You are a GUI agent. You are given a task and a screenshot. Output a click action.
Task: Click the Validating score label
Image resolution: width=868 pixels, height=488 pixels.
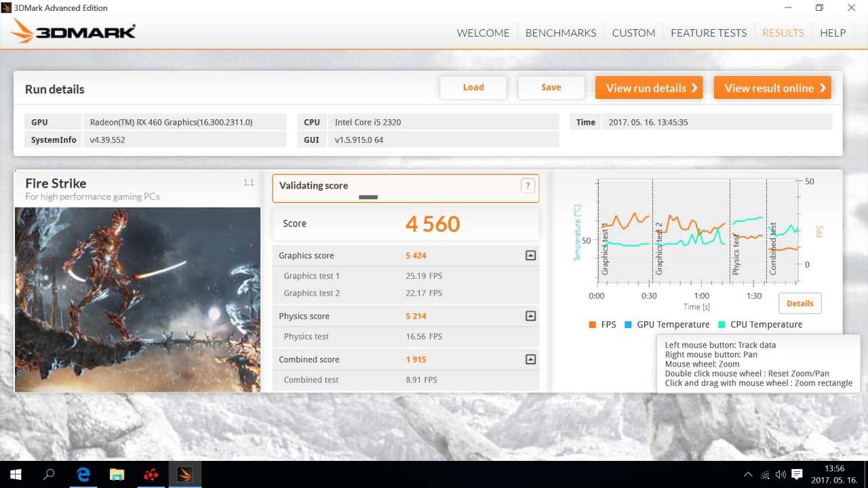click(313, 186)
